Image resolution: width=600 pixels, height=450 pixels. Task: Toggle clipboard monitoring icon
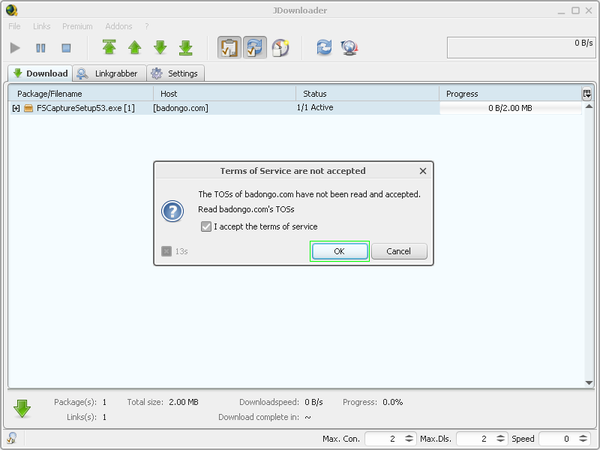tap(229, 48)
